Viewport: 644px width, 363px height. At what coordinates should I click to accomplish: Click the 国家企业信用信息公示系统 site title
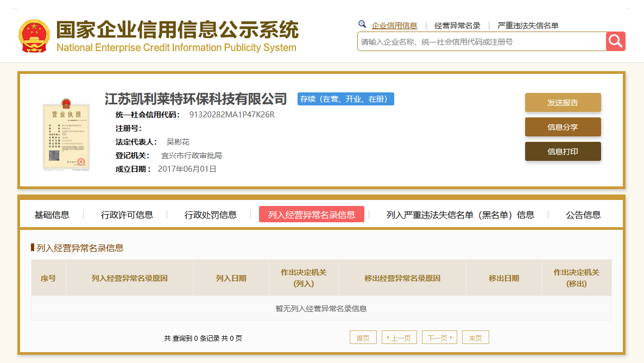[x=178, y=29]
